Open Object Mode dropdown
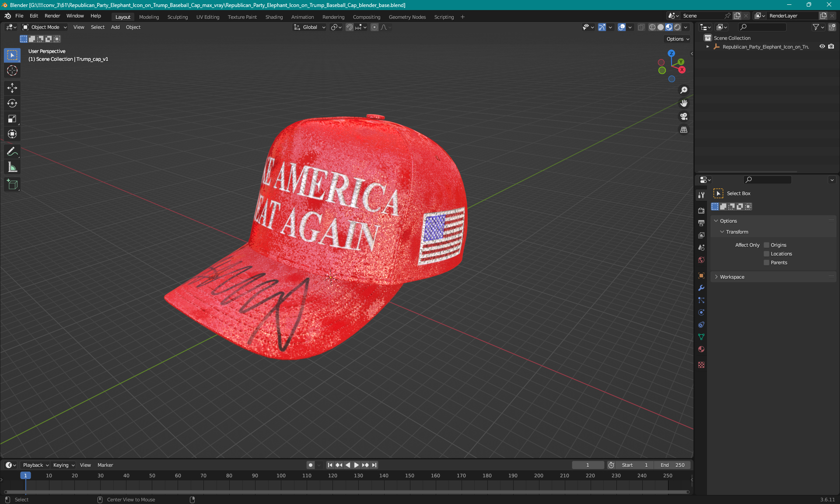This screenshot has height=504, width=840. pyautogui.click(x=45, y=27)
